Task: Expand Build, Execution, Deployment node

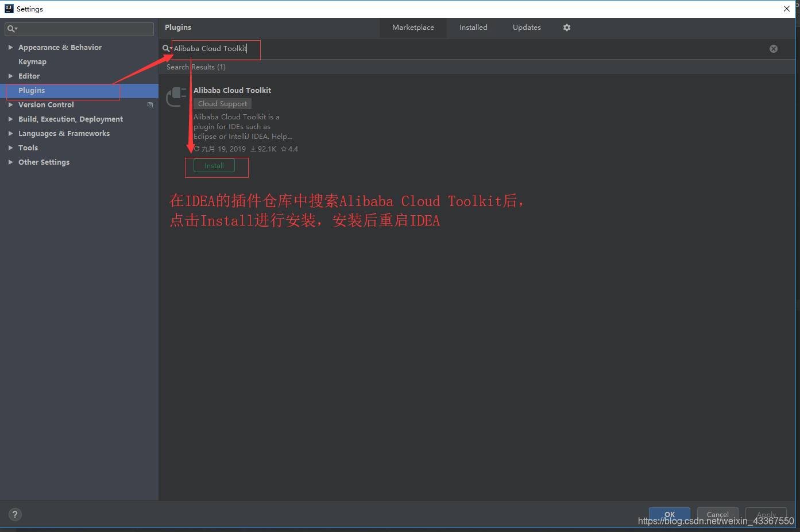Action: 10,119
